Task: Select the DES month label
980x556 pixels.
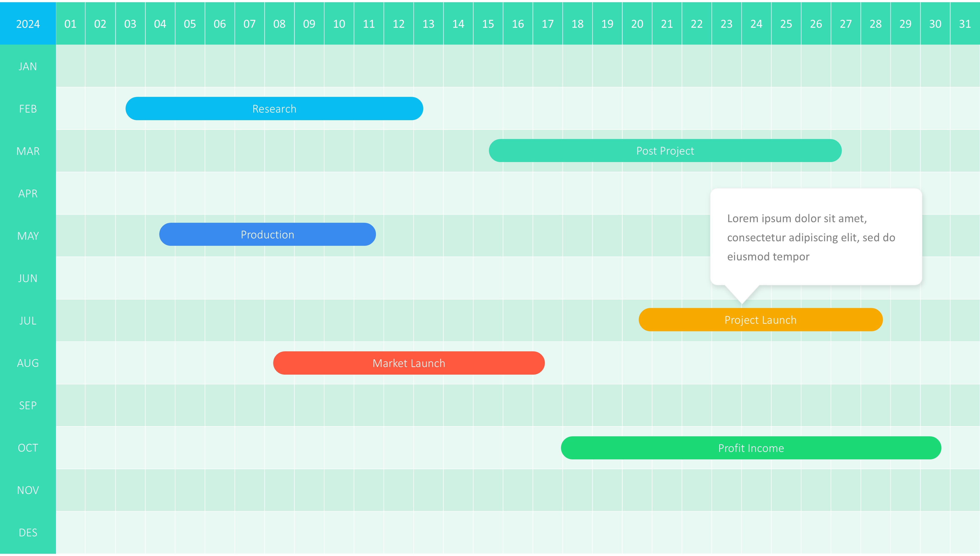Action: point(28,533)
